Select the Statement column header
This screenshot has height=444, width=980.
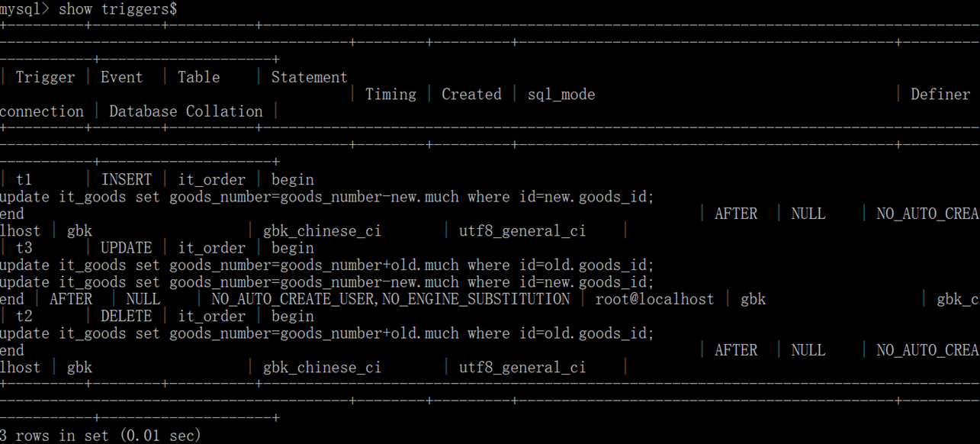coord(309,77)
